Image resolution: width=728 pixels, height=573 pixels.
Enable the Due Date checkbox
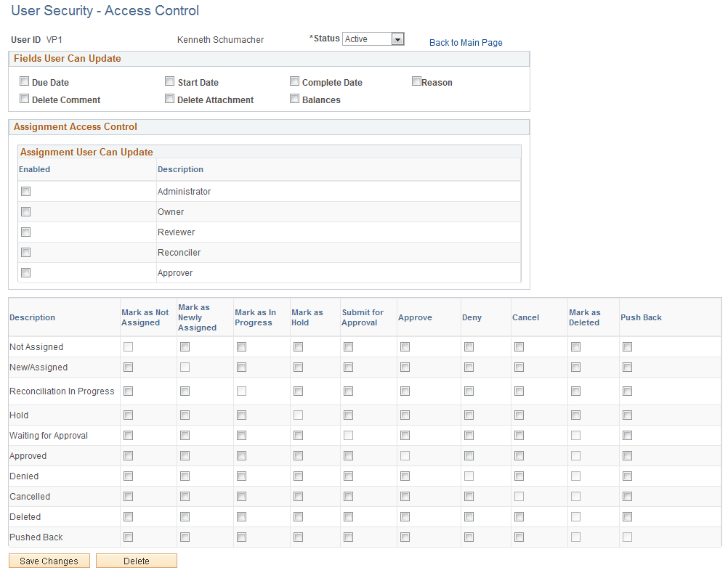pos(24,81)
